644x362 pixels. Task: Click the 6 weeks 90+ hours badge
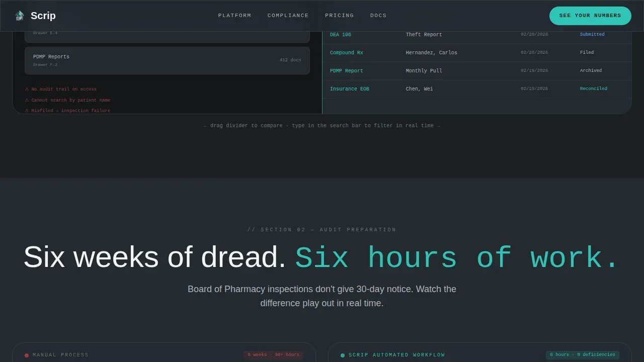click(x=273, y=355)
